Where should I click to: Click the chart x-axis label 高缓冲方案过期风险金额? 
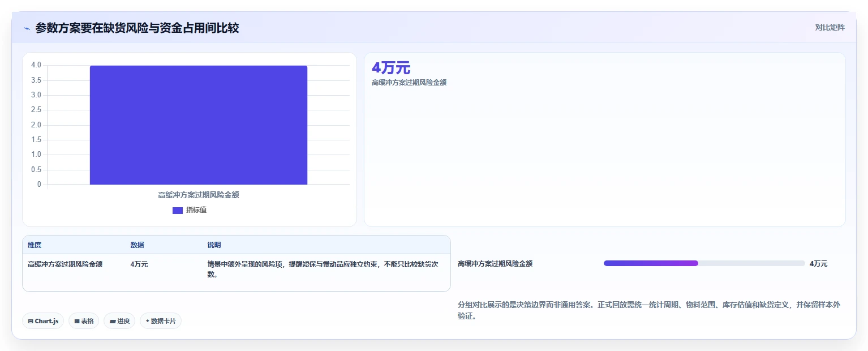199,195
